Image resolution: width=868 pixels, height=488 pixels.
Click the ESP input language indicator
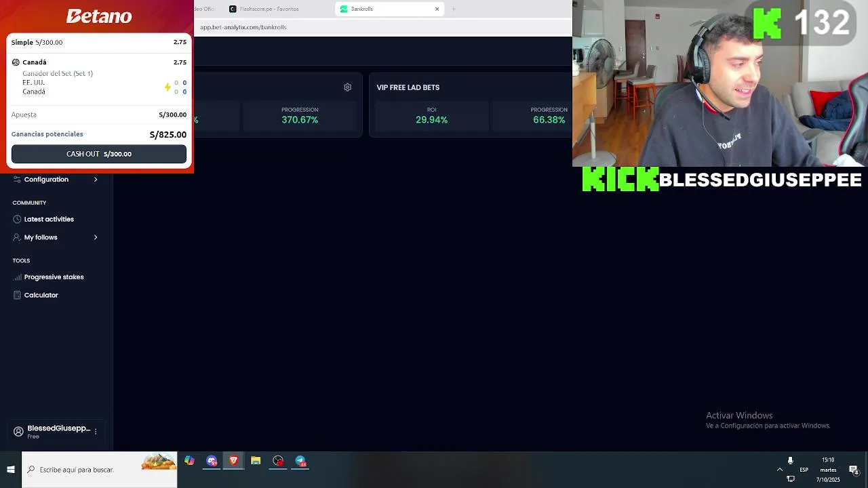coord(804,470)
